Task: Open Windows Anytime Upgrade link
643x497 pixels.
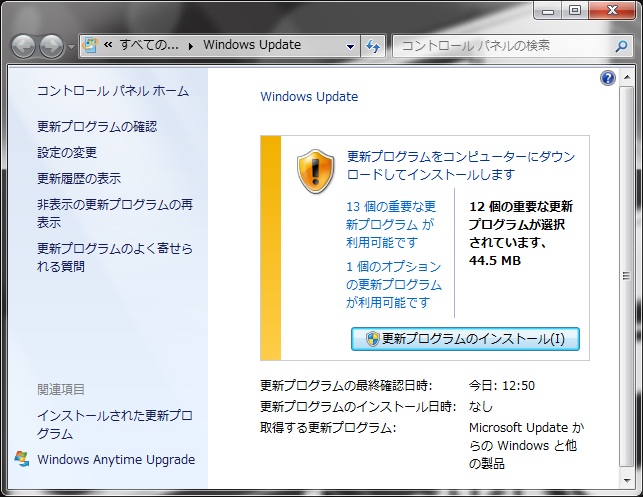Action: pos(116,460)
